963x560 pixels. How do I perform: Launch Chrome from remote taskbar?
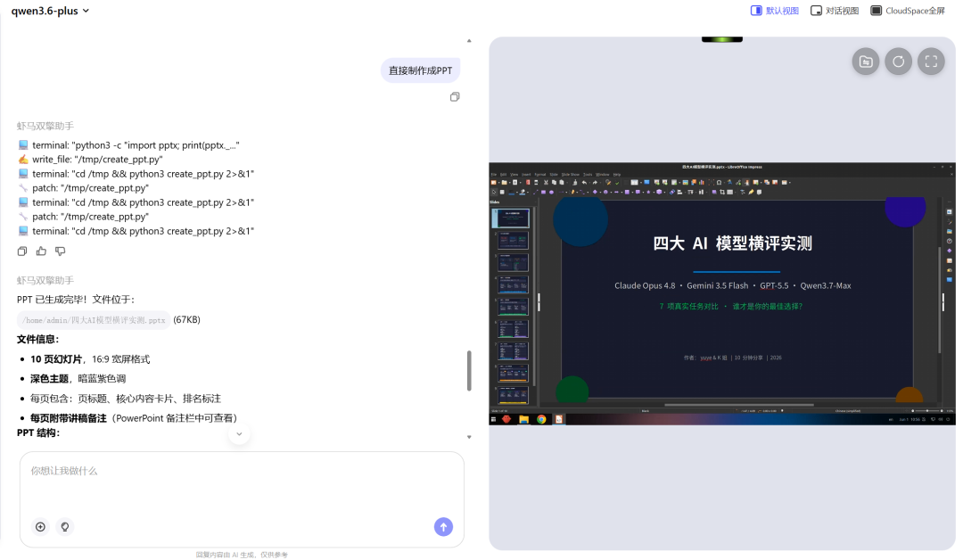542,419
